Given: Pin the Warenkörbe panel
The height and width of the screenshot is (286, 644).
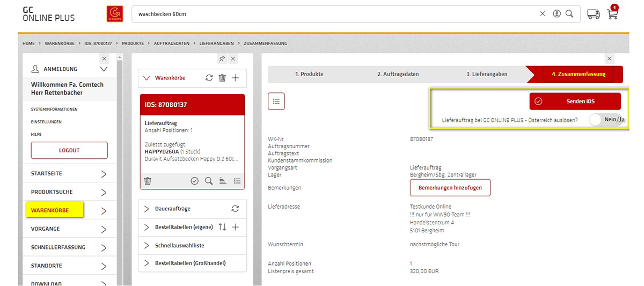Looking at the screenshot, I should [222, 58].
